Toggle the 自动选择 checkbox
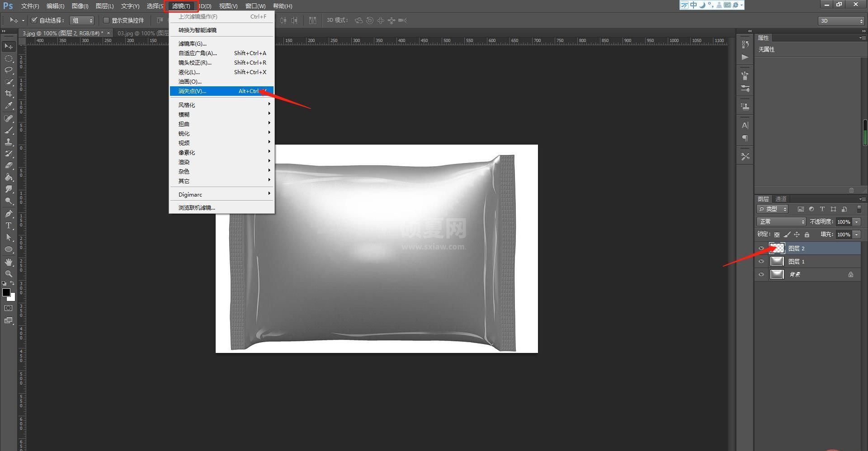Screen dimensions: 868x451 (34, 20)
